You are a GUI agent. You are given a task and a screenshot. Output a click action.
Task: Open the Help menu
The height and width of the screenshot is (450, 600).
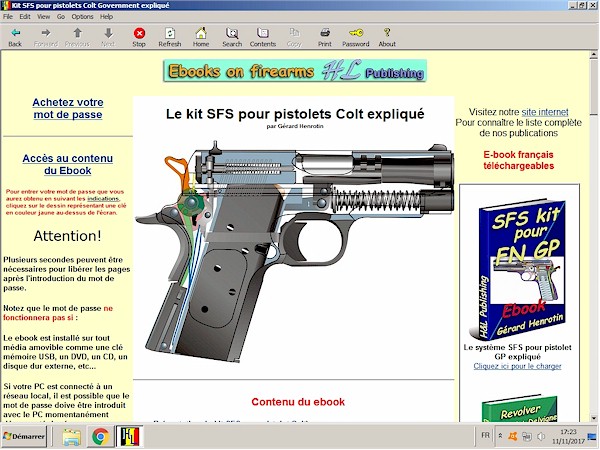[106, 16]
